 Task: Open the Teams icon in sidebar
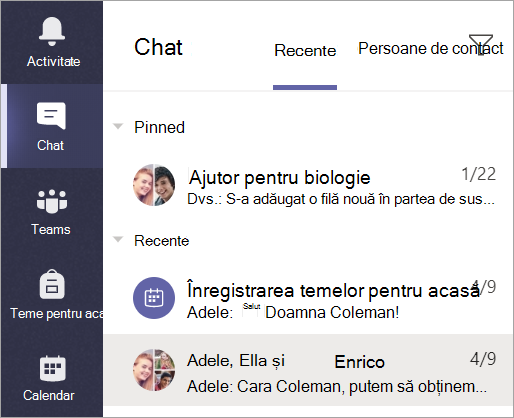(52, 201)
